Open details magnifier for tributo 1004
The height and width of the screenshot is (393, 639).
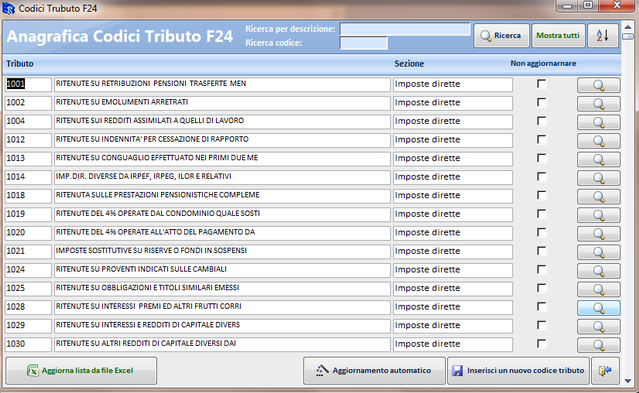(599, 122)
